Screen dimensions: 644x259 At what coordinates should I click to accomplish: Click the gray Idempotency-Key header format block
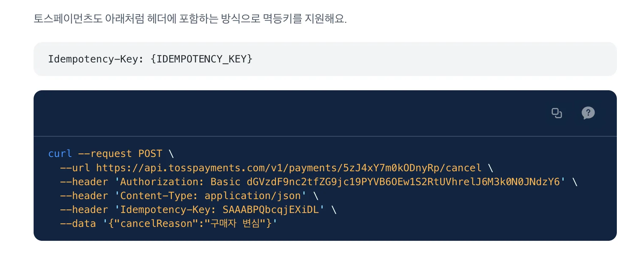point(325,59)
